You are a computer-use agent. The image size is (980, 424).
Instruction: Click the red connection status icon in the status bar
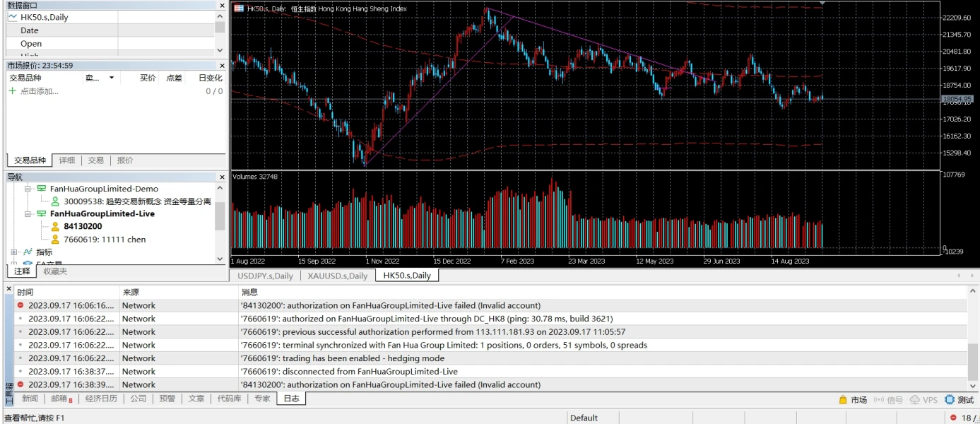(953, 418)
